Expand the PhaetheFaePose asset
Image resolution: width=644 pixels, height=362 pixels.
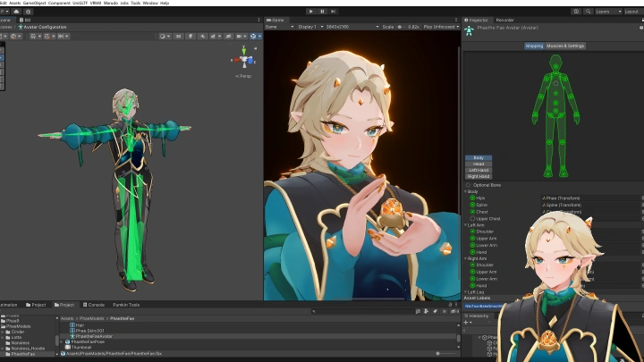click(62, 341)
